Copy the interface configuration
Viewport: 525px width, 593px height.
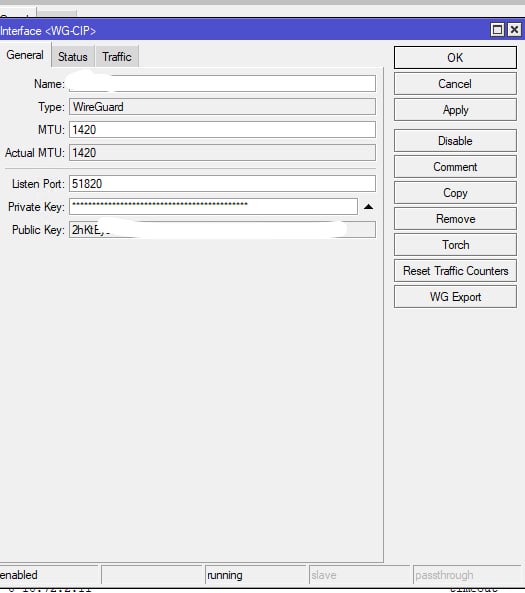[455, 193]
